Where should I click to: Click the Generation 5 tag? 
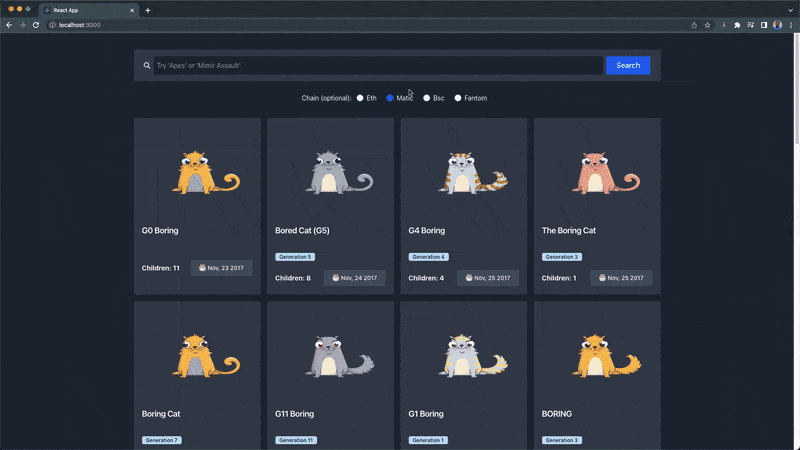click(x=295, y=257)
